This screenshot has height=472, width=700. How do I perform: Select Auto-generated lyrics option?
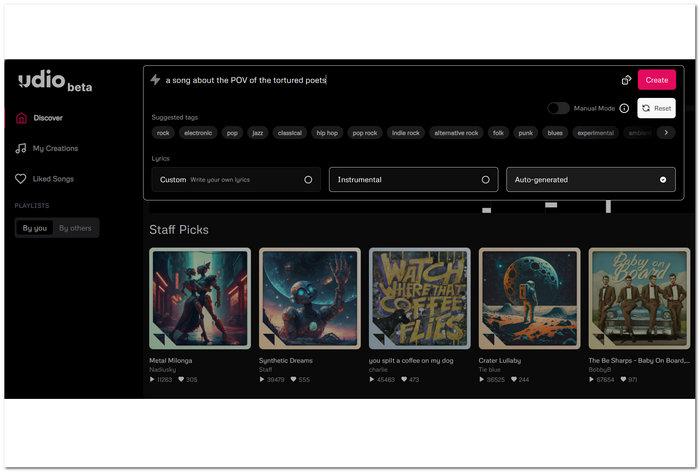591,180
